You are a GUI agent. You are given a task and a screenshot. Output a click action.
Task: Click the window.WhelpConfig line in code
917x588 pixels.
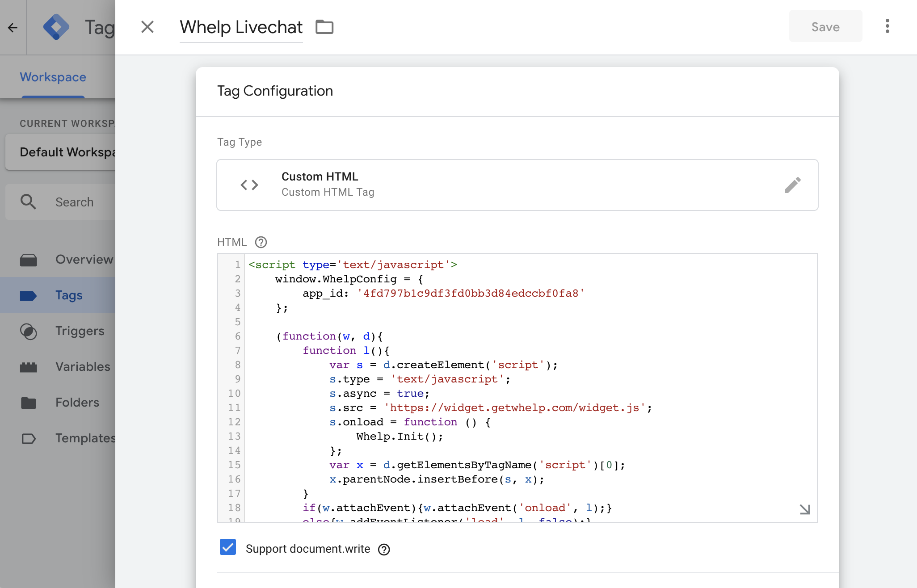349,279
